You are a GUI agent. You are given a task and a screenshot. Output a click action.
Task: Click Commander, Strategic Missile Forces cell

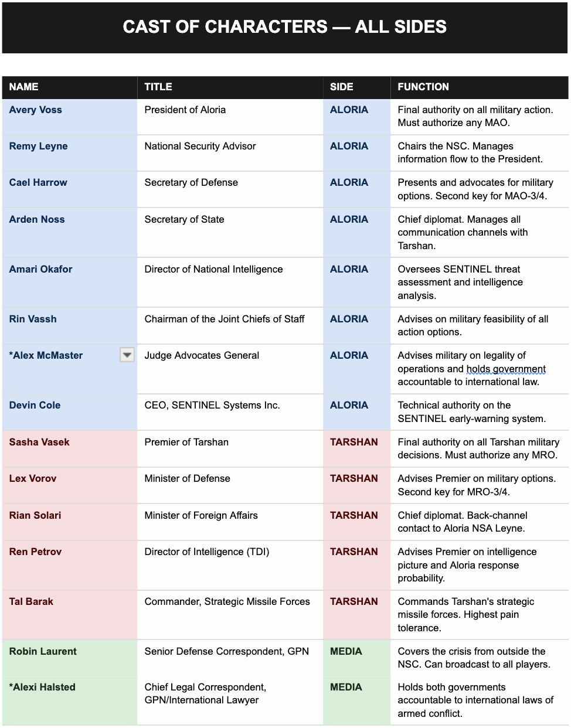click(230, 615)
